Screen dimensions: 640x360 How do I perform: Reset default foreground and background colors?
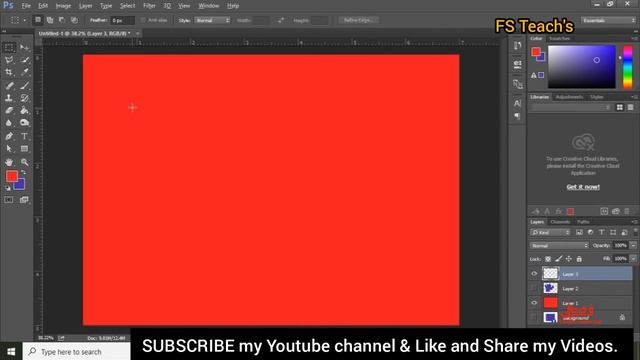pos(7,188)
